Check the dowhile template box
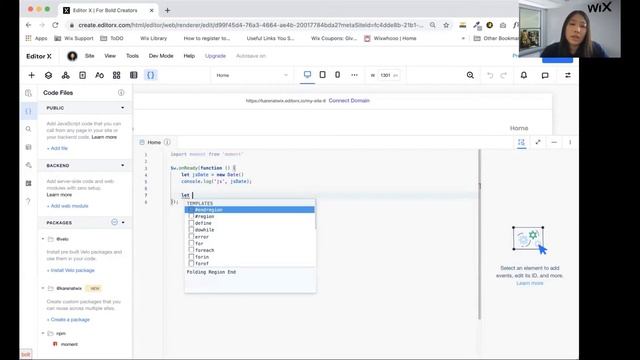The image size is (640, 360). [191, 230]
